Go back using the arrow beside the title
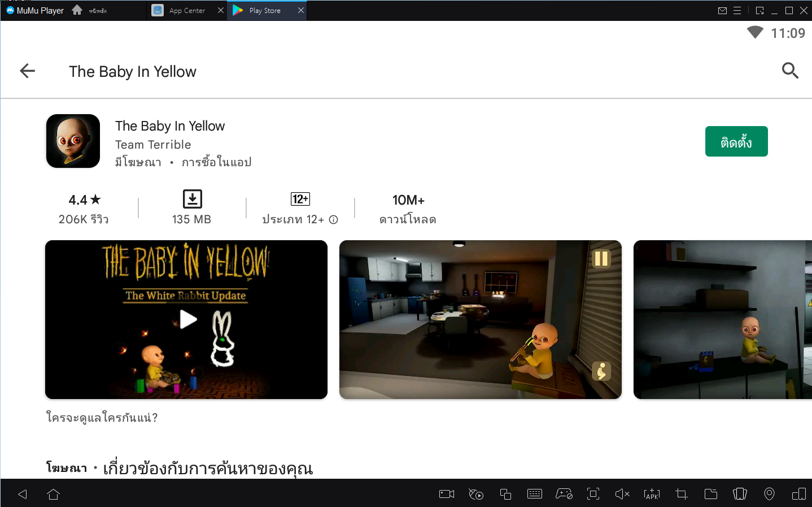Image resolution: width=812 pixels, height=507 pixels. 27,71
